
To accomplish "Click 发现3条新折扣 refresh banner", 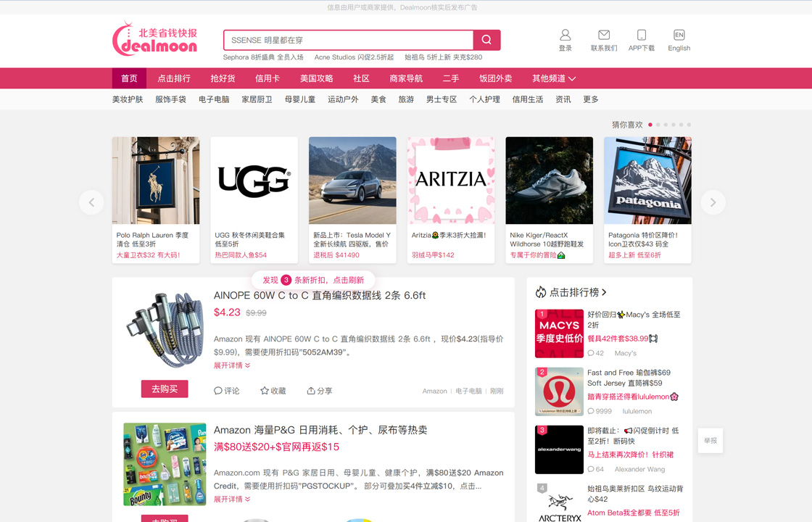I will [312, 280].
